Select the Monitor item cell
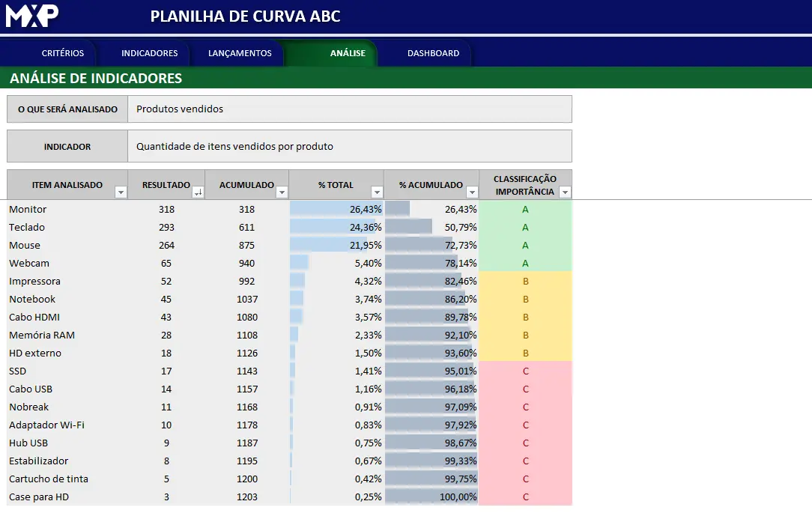This screenshot has width=812, height=516. 28,210
